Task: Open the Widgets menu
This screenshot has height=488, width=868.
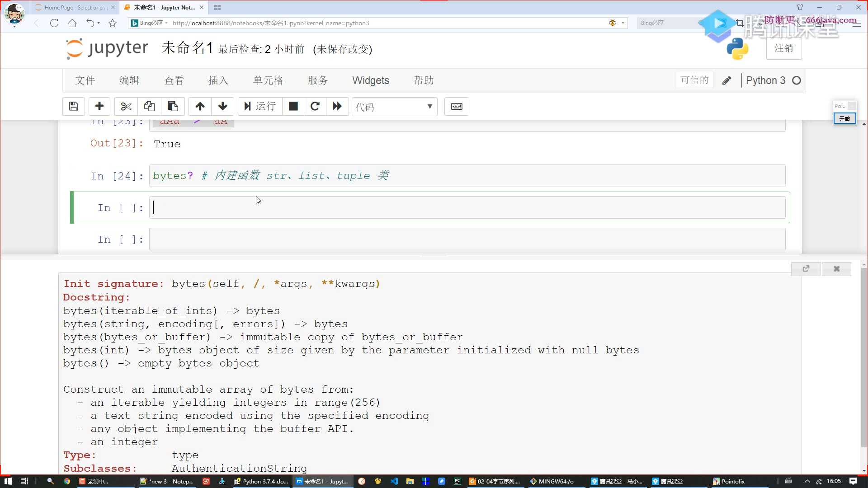Action: [371, 80]
